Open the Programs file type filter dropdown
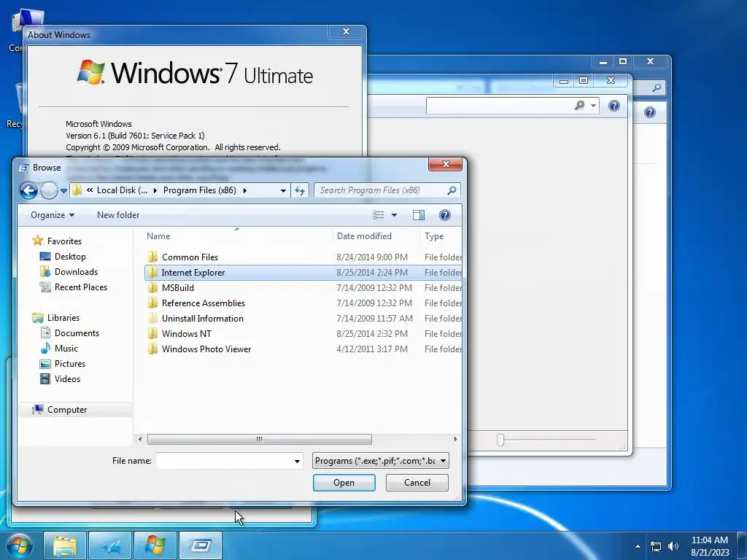This screenshot has height=560, width=747. click(x=381, y=461)
